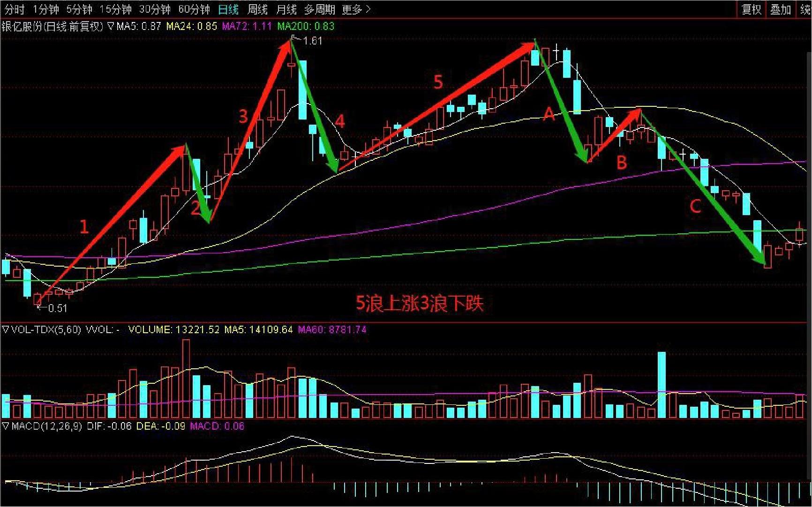Switch to the 60分钟 period tab
812x507 pixels.
[195, 9]
